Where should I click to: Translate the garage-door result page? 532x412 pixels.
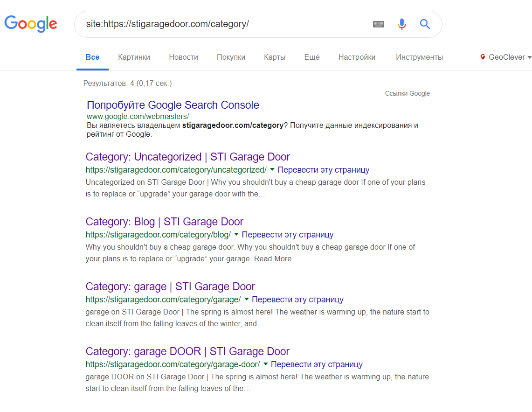click(317, 364)
